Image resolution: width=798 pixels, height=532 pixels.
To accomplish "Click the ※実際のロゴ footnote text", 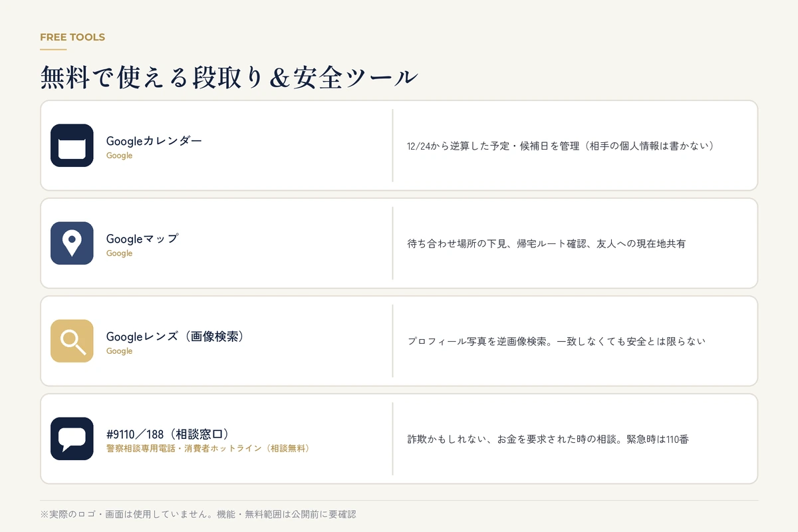I will coord(198,514).
